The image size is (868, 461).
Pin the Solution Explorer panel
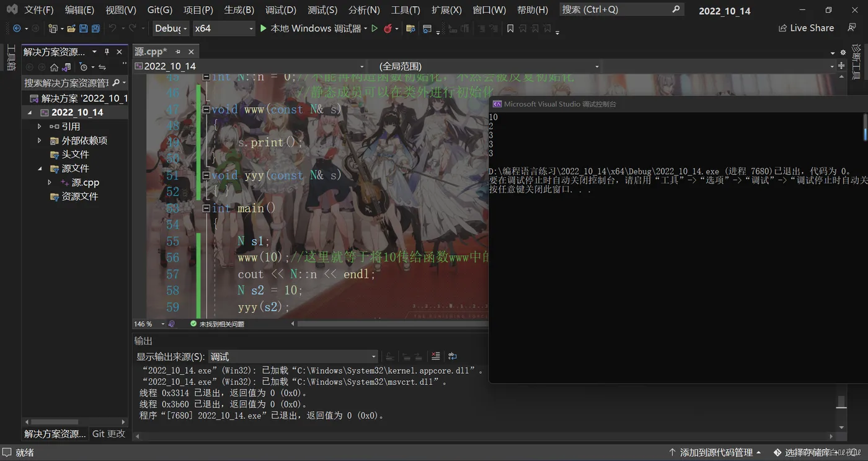tap(107, 51)
